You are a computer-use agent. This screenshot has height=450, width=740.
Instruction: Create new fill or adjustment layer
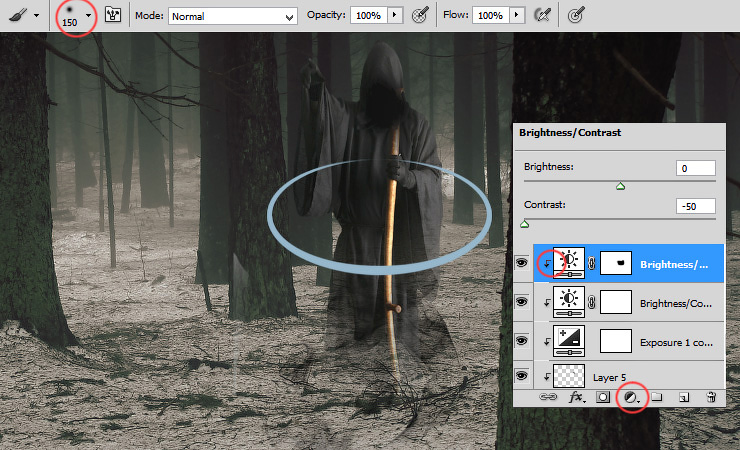tap(631, 398)
